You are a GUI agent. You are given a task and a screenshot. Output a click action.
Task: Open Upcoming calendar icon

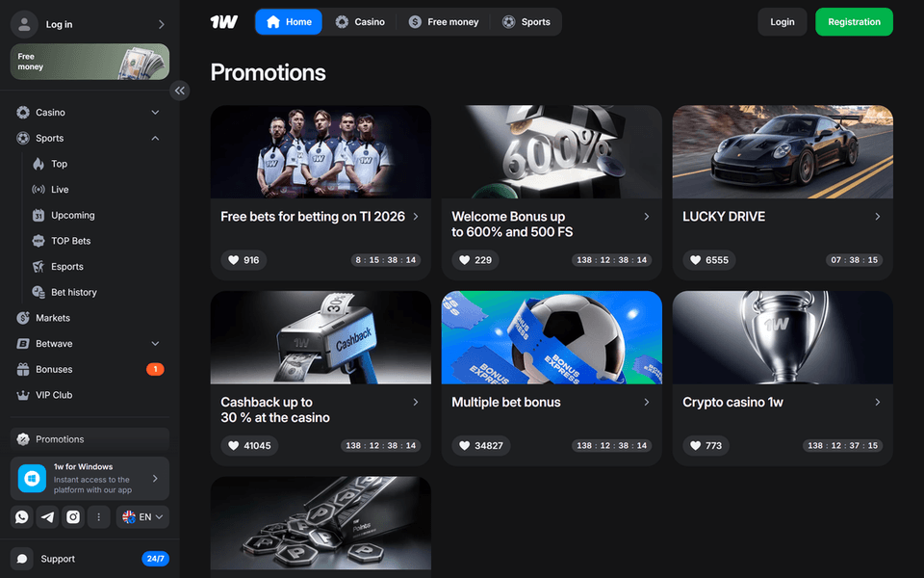[38, 215]
